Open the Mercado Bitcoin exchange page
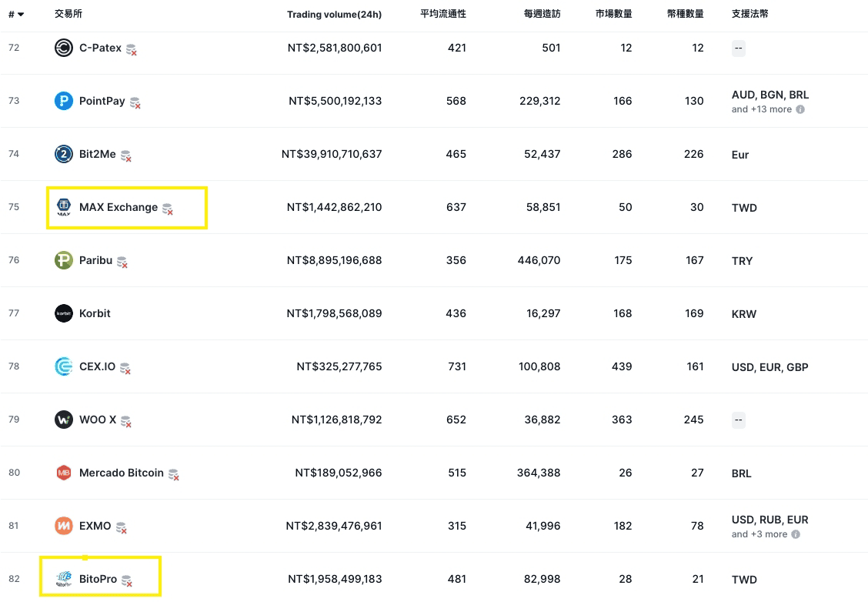This screenshot has width=868, height=602. pyautogui.click(x=122, y=473)
